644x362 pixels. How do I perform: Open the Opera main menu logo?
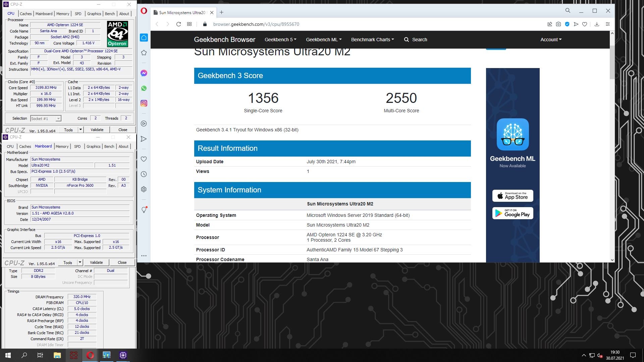click(144, 11)
